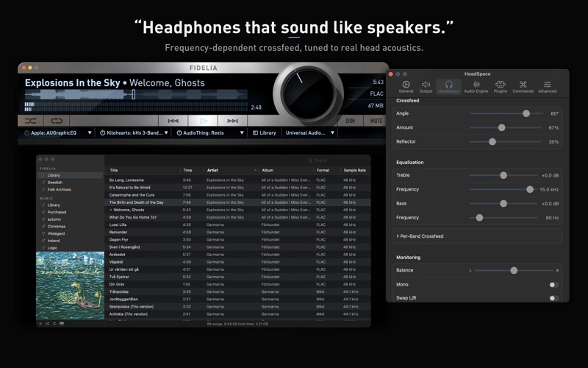588x368 pixels.
Task: Open the AudioThing: Reels dropdown
Action: pos(242,133)
